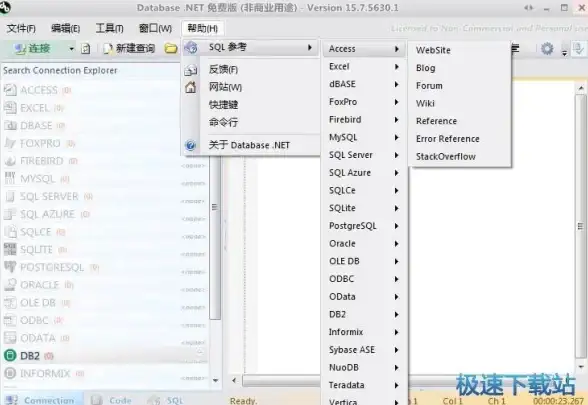
Task: Click the question-mark icon beside 关于 Database .NET
Action: tap(190, 145)
